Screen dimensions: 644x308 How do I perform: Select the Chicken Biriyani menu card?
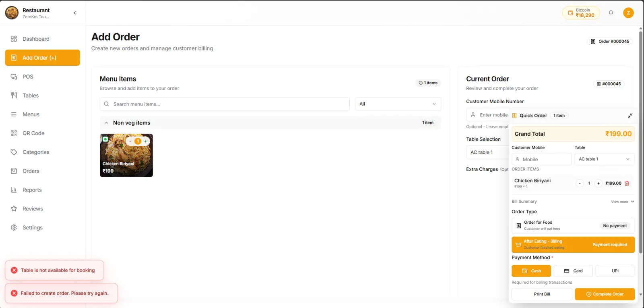pyautogui.click(x=126, y=155)
